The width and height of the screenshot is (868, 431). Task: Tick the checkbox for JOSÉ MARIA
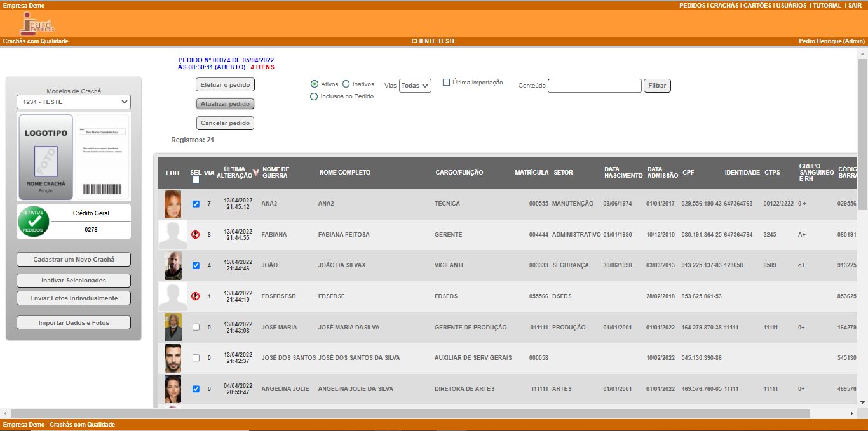[x=196, y=328]
